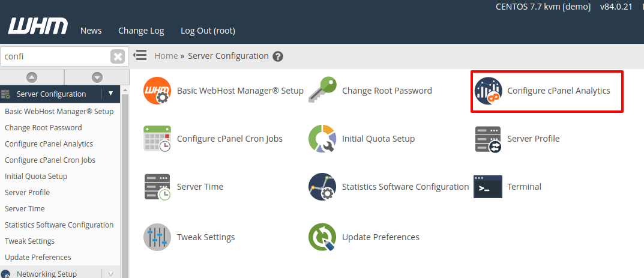Click Log Out (root)

208,31
